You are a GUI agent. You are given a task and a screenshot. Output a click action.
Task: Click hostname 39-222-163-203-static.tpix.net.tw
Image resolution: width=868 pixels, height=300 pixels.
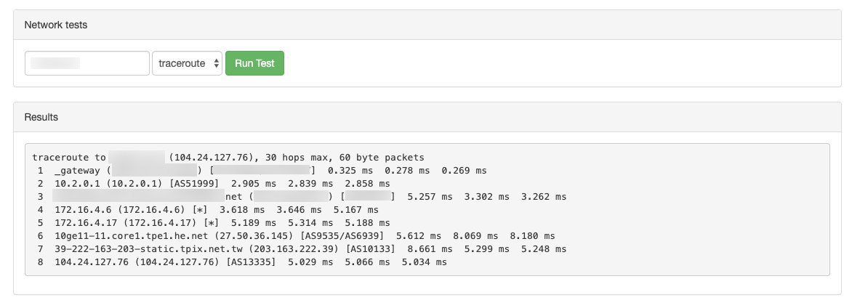point(151,249)
